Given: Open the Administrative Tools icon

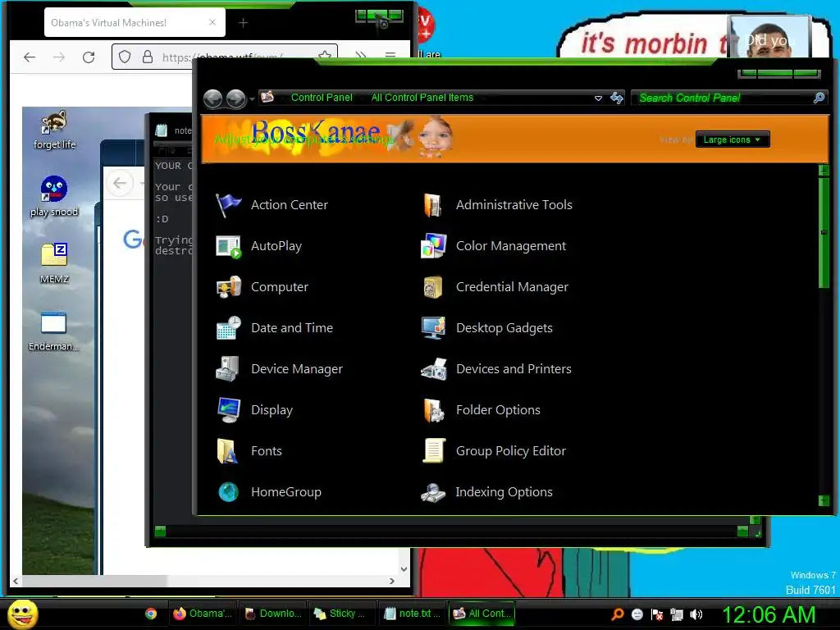Looking at the screenshot, I should 433,205.
